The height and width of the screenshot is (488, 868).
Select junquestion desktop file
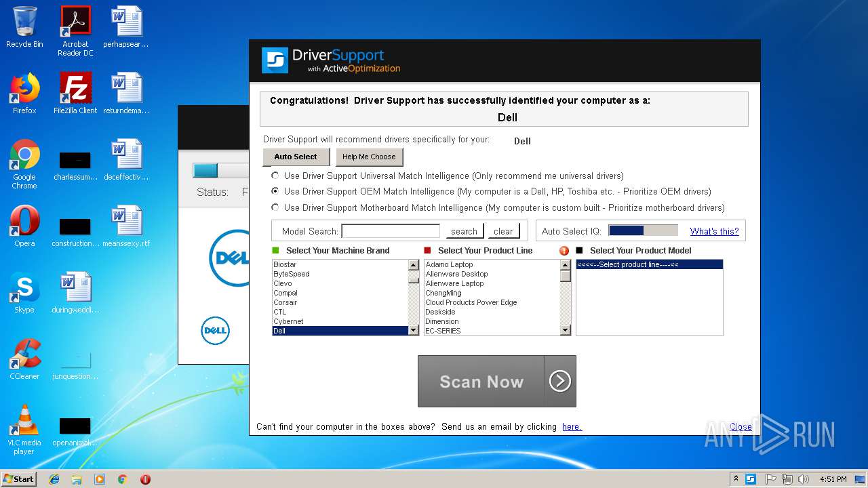(75, 367)
